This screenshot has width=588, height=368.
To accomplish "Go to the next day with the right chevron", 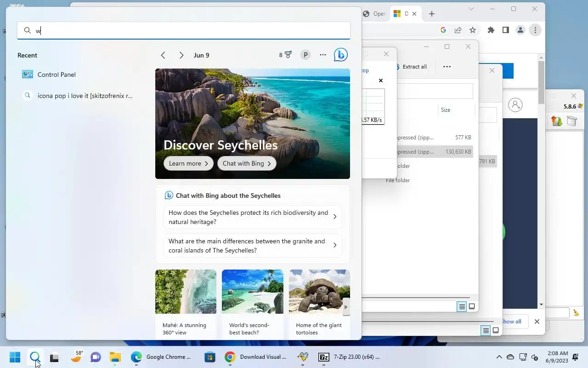I will pos(181,55).
